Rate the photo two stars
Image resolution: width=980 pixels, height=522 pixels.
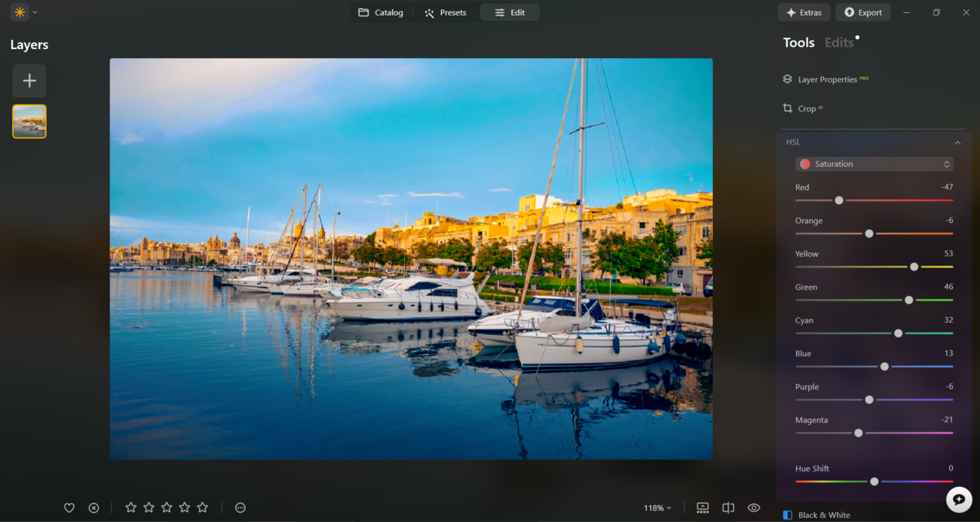pos(149,507)
